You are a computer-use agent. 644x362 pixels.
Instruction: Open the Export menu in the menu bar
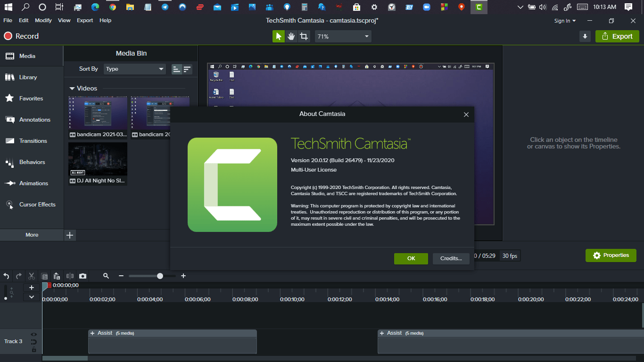pos(85,20)
